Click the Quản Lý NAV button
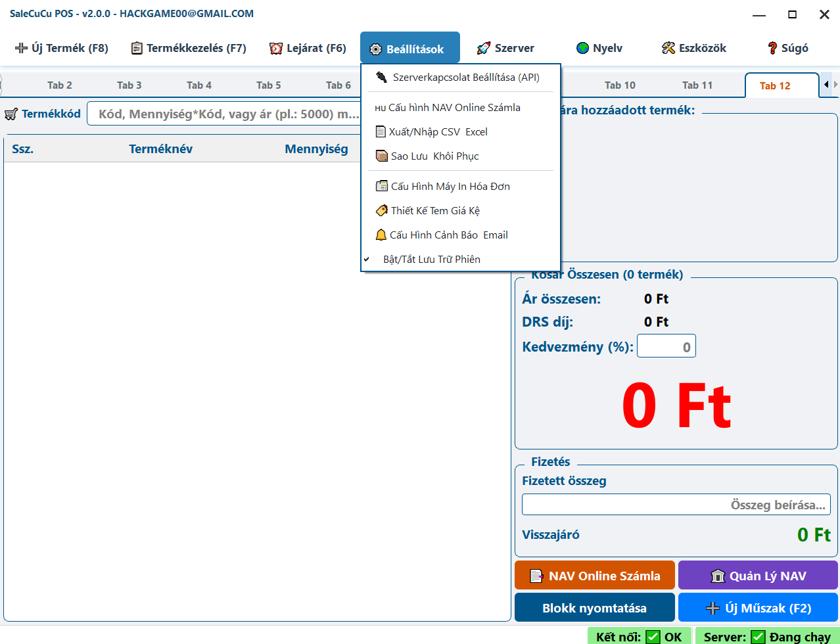840x644 pixels. 758,576
